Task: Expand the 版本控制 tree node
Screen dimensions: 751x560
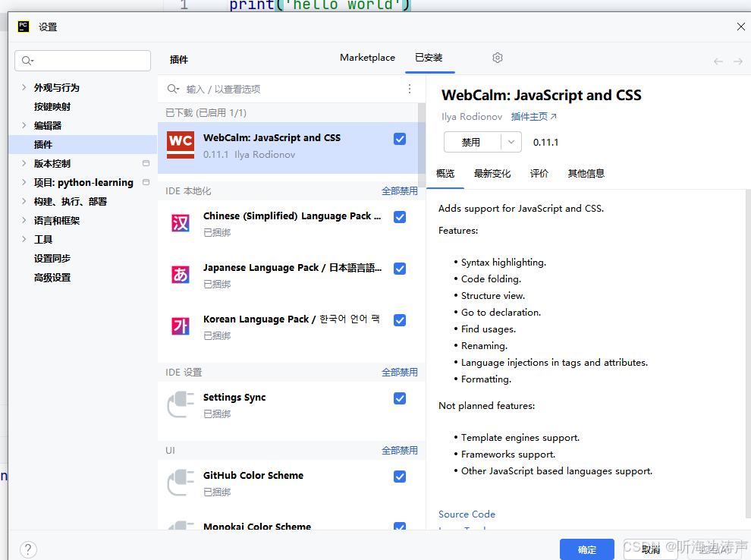Action: click(24, 163)
